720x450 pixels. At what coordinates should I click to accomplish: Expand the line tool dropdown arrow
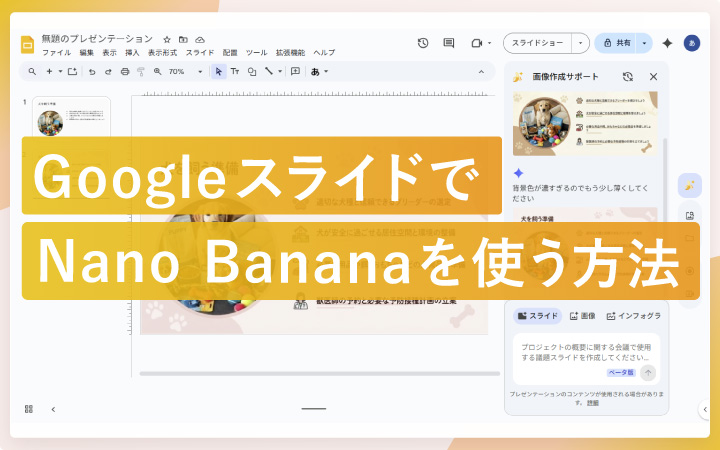point(280,71)
